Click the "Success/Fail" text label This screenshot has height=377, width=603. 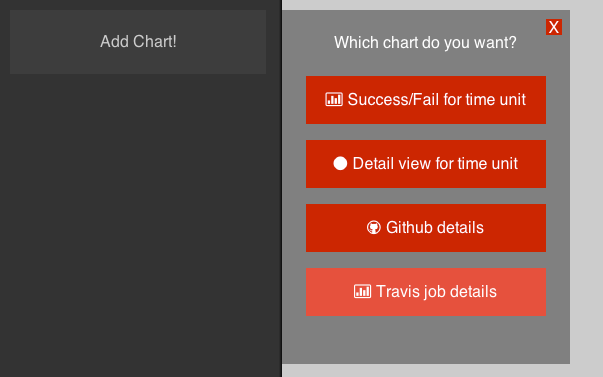[x=393, y=100]
